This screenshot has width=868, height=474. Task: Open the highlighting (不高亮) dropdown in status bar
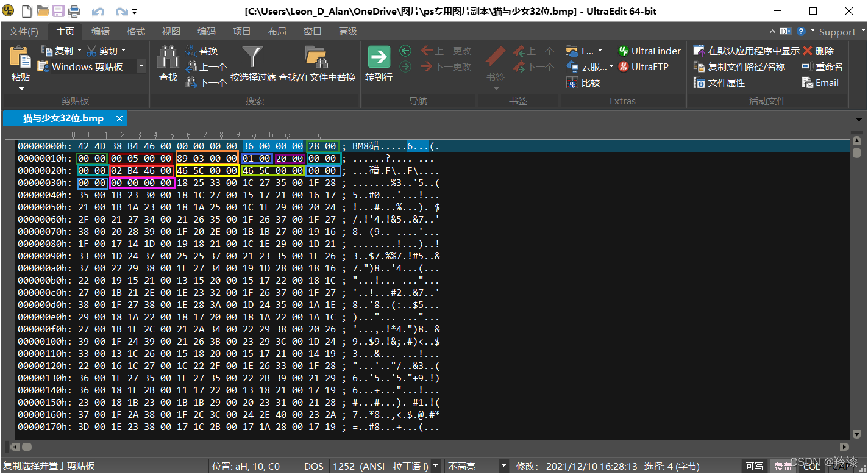[504, 466]
